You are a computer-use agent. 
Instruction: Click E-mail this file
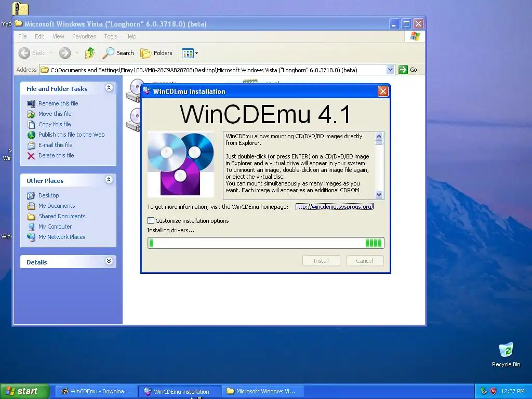coord(55,145)
